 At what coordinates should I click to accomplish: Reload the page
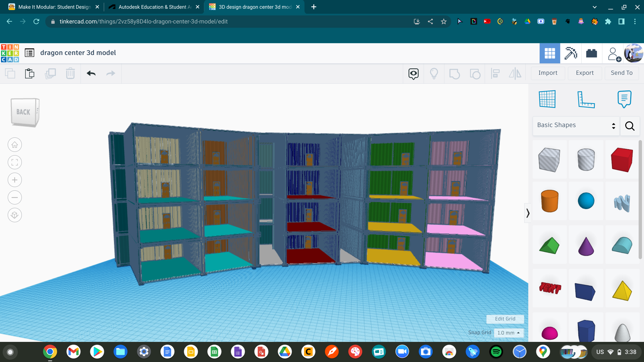click(36, 21)
